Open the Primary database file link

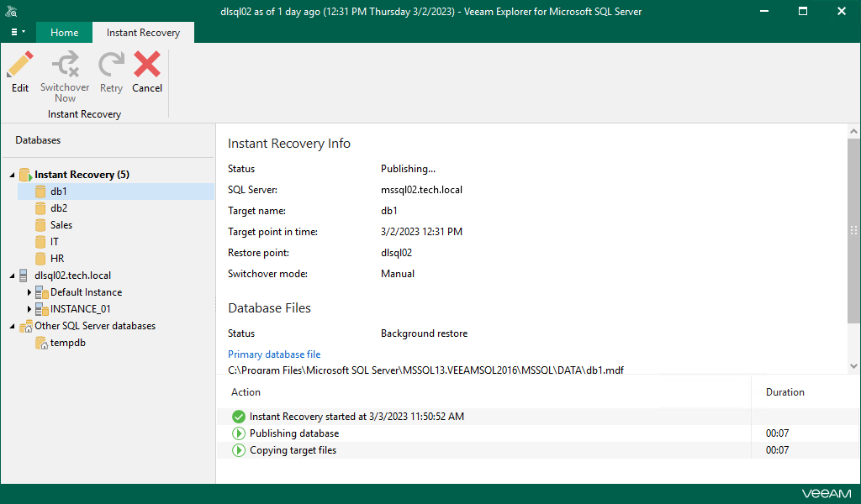tap(274, 354)
